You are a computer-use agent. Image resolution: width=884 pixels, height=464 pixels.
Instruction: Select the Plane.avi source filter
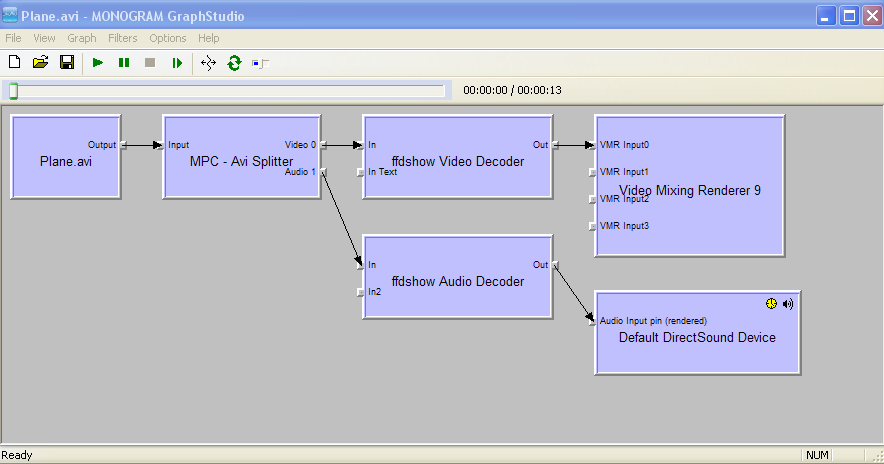pyautogui.click(x=66, y=157)
